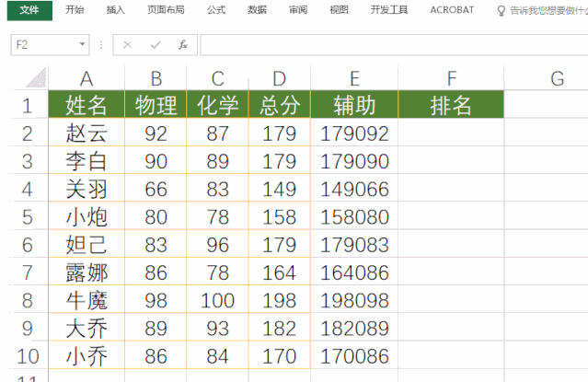Select the cell containing 关羽
This screenshot has width=588, height=382.
(86, 189)
